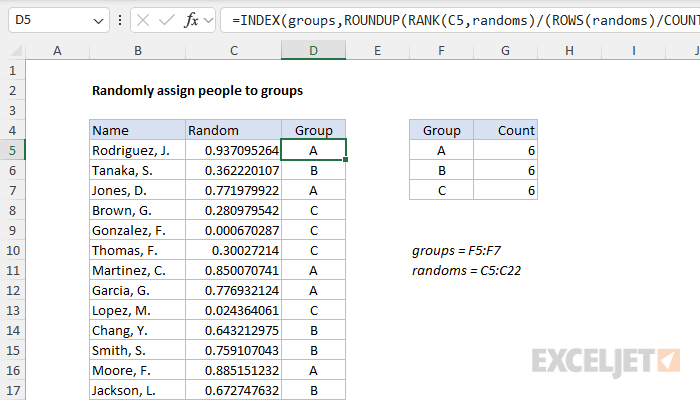Screen dimensions: 700x400
Task: Click the note 'groups = F5:F7'
Action: [x=456, y=250]
